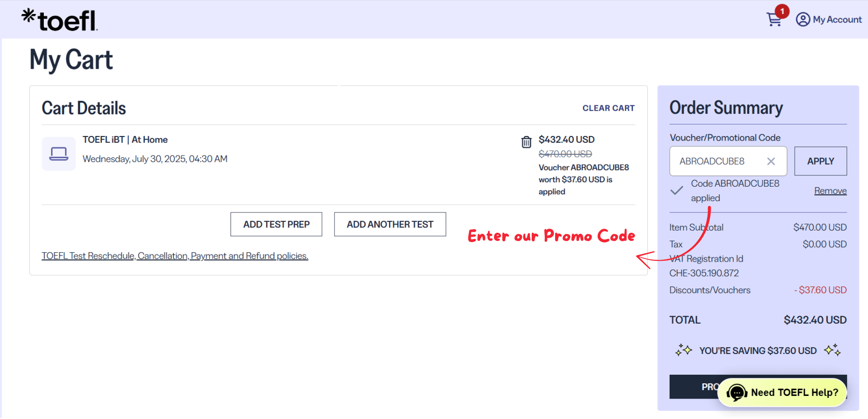Open TOEFL Reschedule, Cancellation and Refund policies link
This screenshot has width=868, height=419.
pos(175,256)
